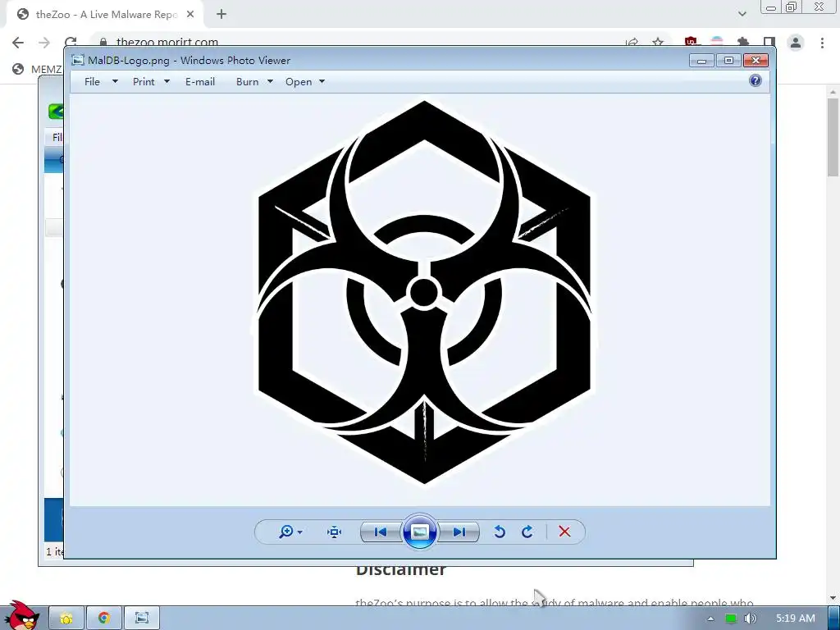The width and height of the screenshot is (840, 630).
Task: Click the Open menu in Photo Viewer
Action: [299, 81]
